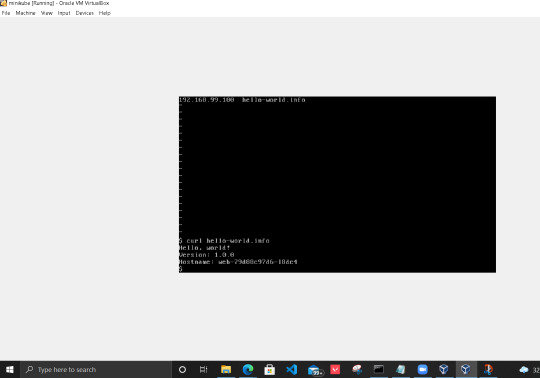Click the last shell prompt in the VM console
The width and height of the screenshot is (540, 378).
180,269
